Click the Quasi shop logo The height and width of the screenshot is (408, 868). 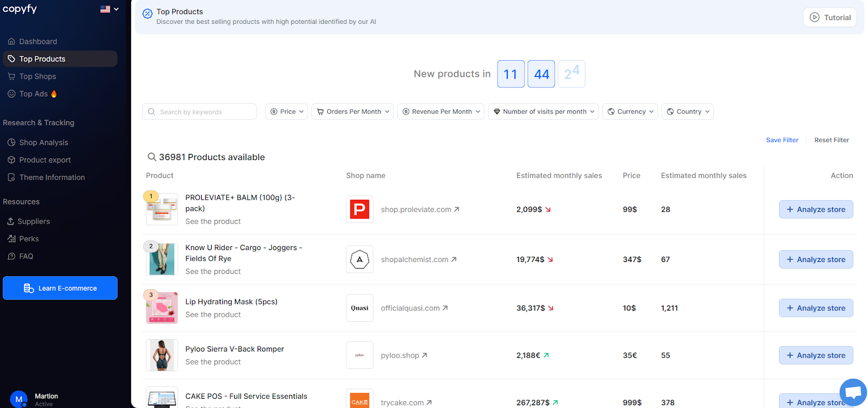(360, 308)
